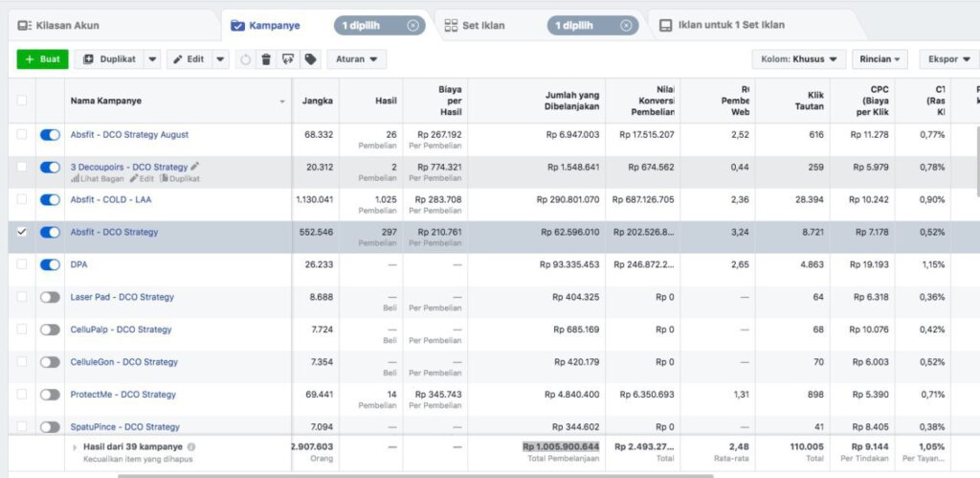
Task: Disable the DPA campaign toggle
Action: click(50, 264)
